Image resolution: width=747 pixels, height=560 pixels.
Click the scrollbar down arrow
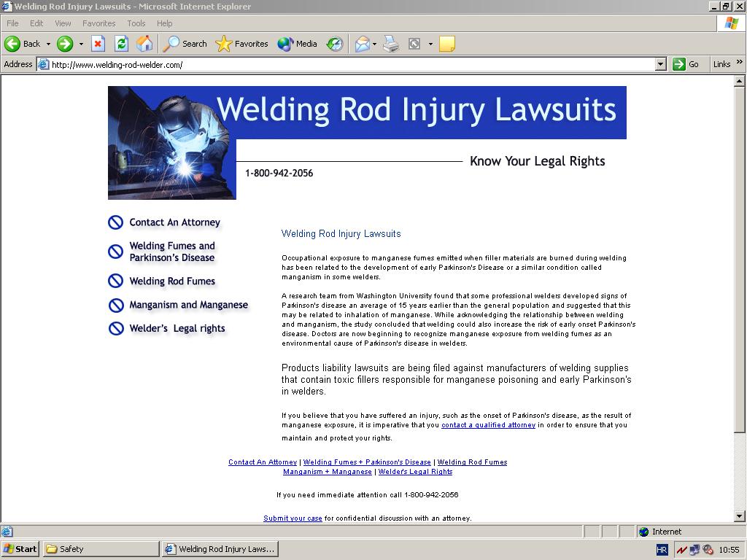coord(739,516)
